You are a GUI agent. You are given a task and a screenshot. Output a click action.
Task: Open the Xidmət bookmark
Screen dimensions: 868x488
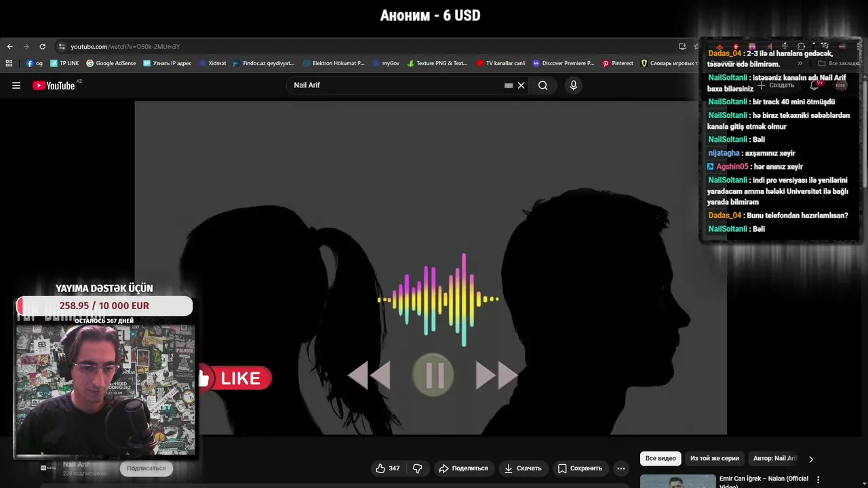tap(213, 63)
